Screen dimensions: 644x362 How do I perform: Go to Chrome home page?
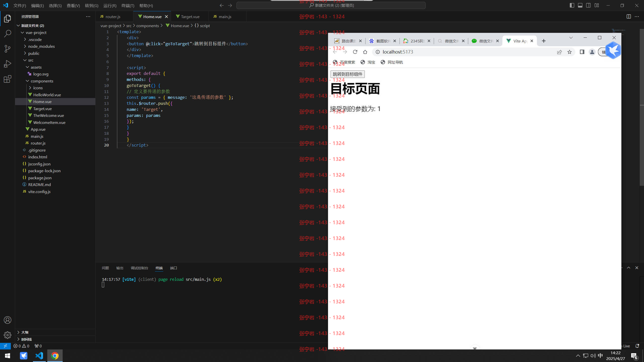(365, 52)
